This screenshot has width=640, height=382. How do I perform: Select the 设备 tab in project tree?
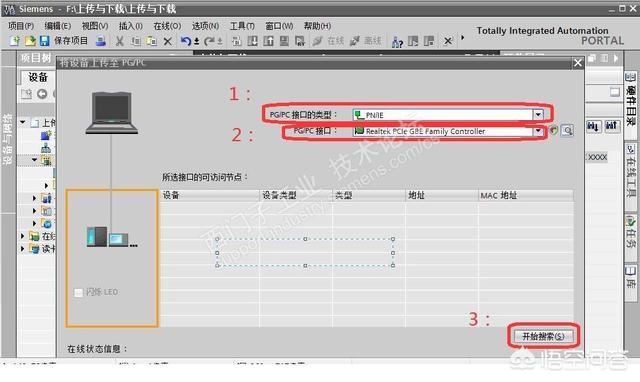point(38,77)
